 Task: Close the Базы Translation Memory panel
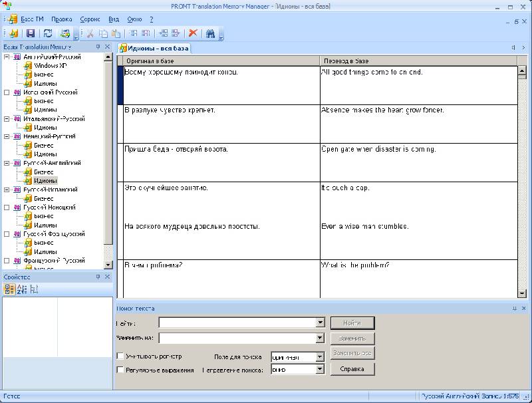pyautogui.click(x=107, y=47)
